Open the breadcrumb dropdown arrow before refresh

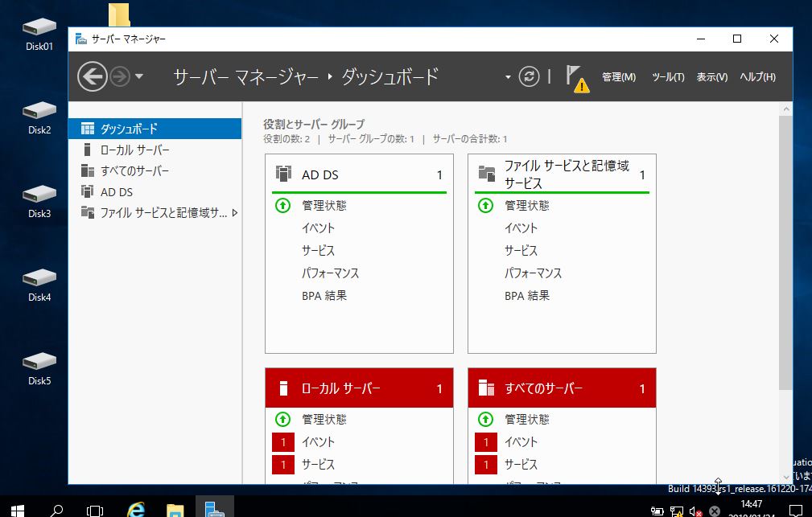508,77
